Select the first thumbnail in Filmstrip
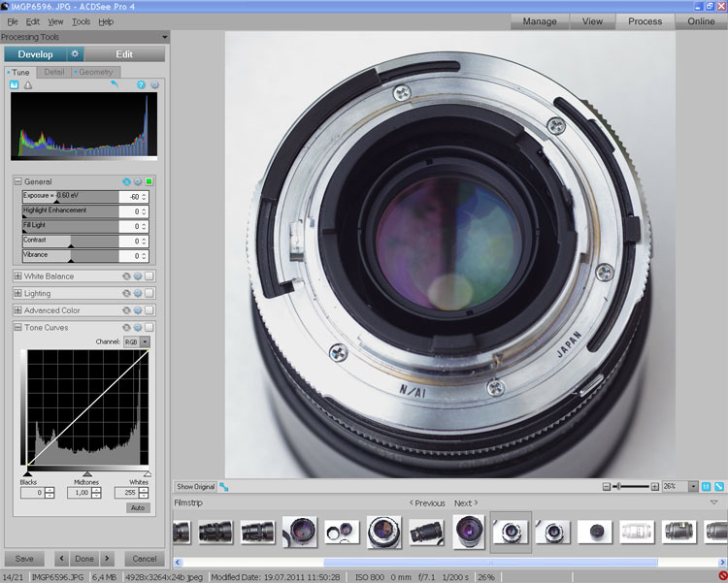Image resolution: width=728 pixels, height=583 pixels. click(x=181, y=531)
